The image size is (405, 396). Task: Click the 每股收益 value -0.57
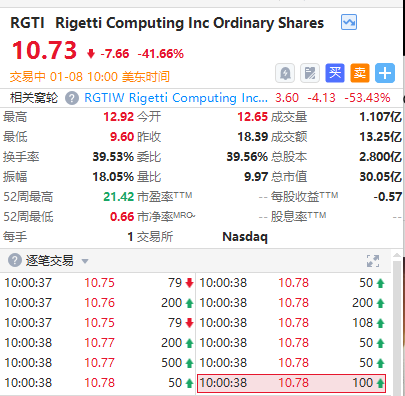(388, 197)
